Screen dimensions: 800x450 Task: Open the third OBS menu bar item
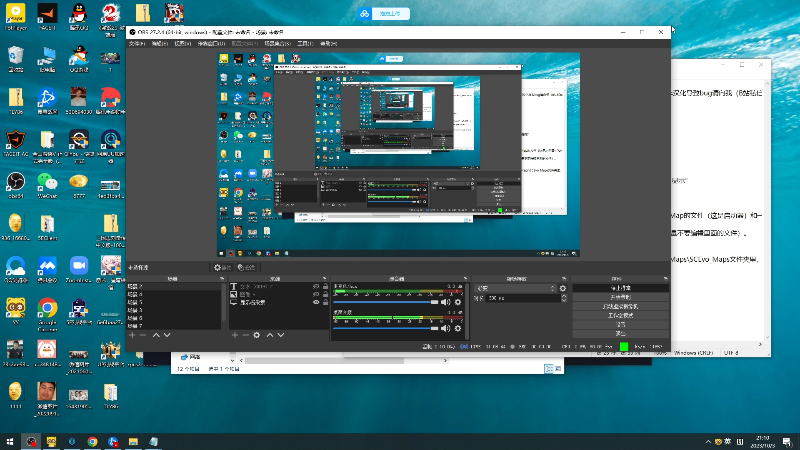tap(182, 44)
